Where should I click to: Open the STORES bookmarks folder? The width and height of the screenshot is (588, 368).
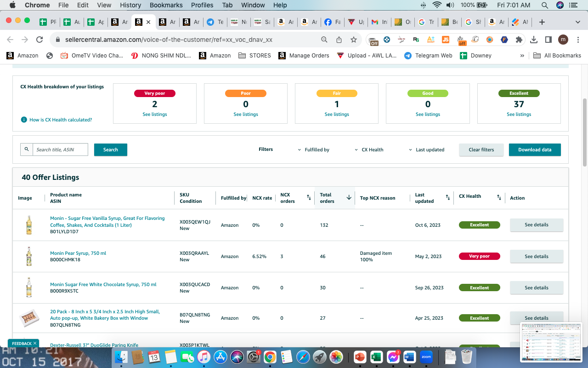pyautogui.click(x=254, y=55)
